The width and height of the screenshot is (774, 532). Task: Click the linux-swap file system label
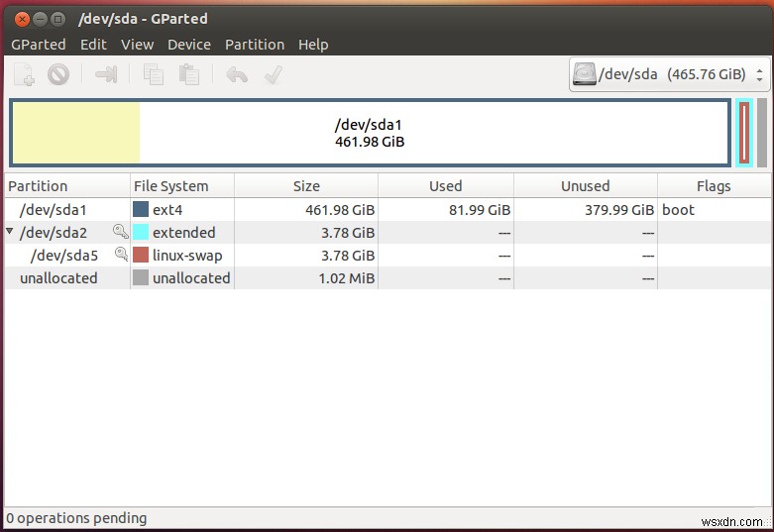click(187, 256)
